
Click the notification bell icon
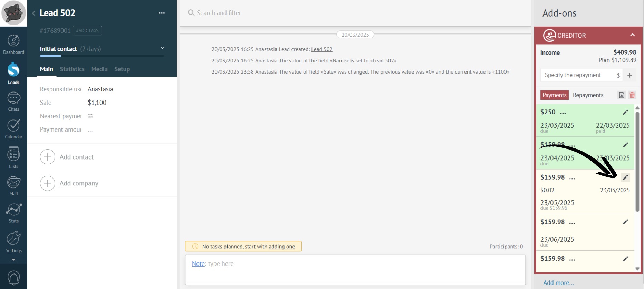(13, 278)
